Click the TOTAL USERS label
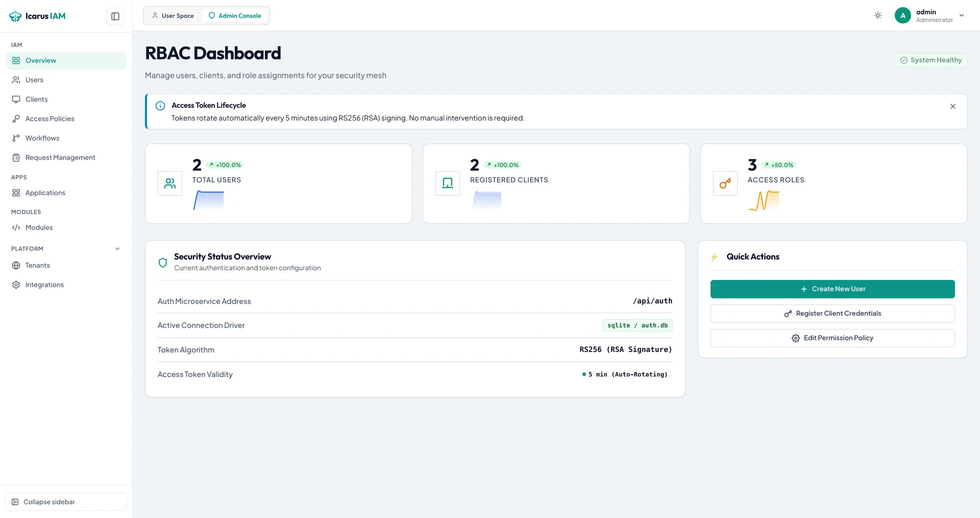Image resolution: width=980 pixels, height=518 pixels. (216, 180)
